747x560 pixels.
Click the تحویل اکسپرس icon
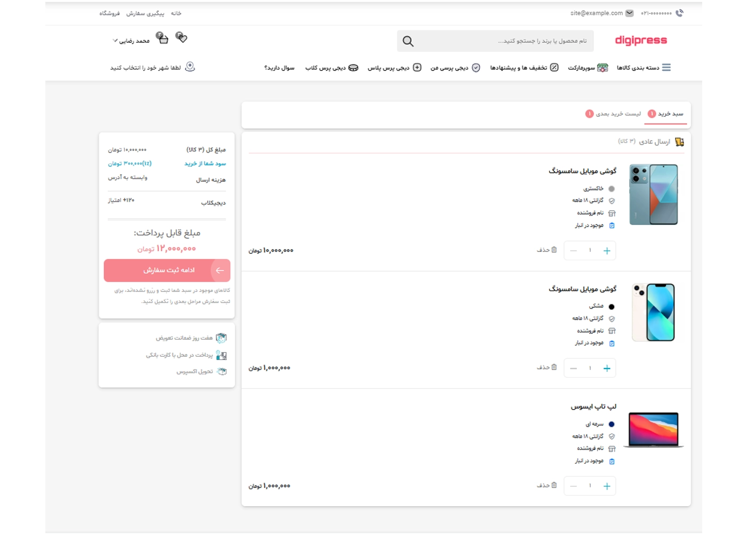[x=221, y=372]
